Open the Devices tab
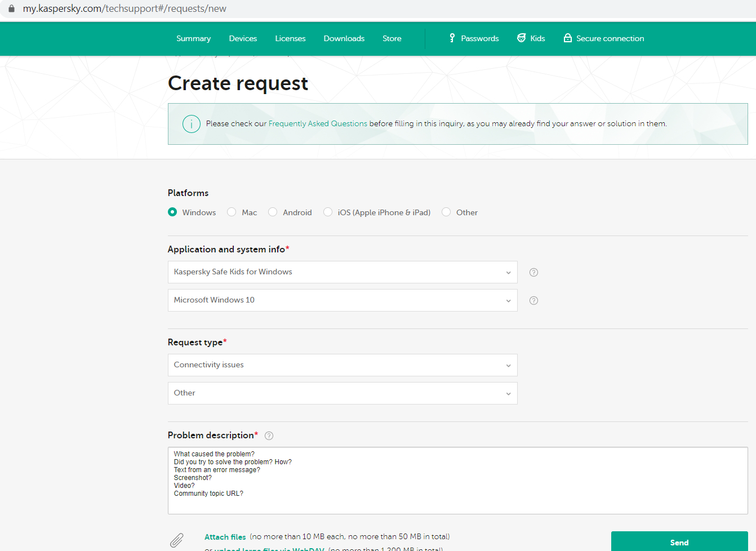 click(x=243, y=38)
